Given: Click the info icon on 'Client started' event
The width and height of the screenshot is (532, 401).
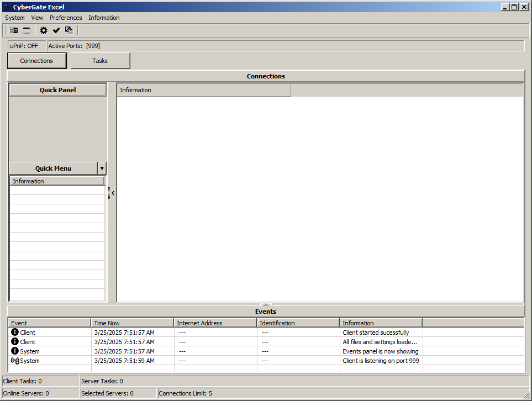Looking at the screenshot, I should click(15, 333).
